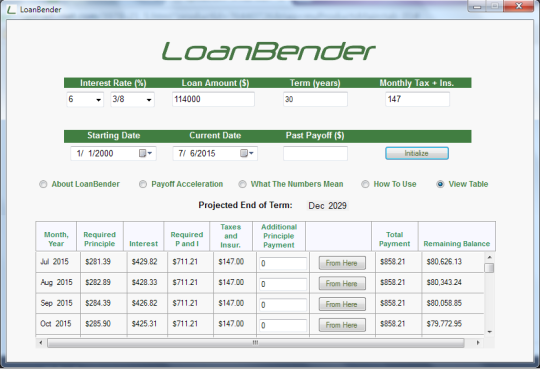The height and width of the screenshot is (369, 540).
Task: Click the table's vertical scrollbar up arrow
Action: (489, 257)
